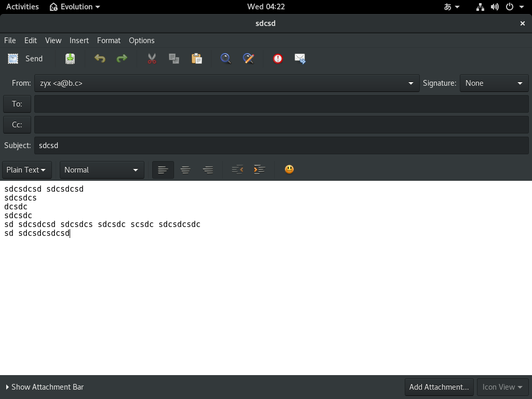Open the system power menu
Viewport: 532px width, 399px height.
pyautogui.click(x=515, y=7)
